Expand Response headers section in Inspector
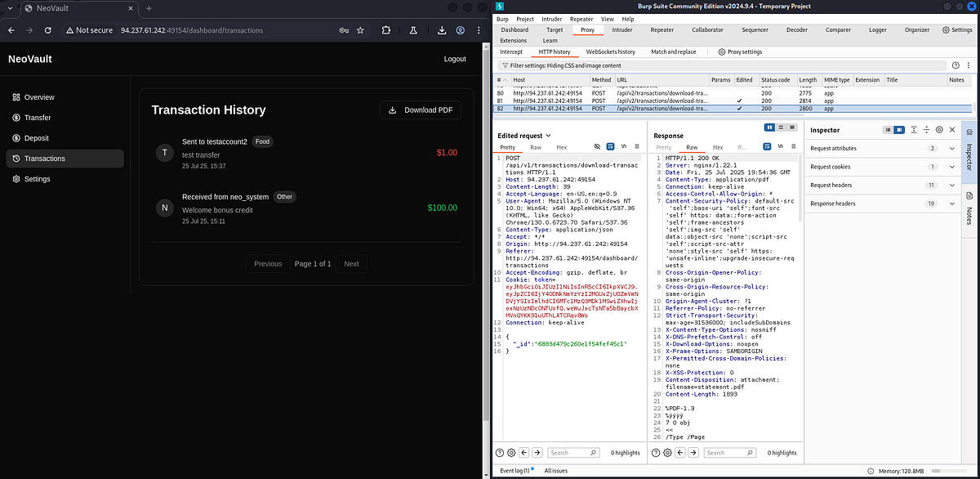Viewport: 980px width, 479px height. [x=881, y=204]
